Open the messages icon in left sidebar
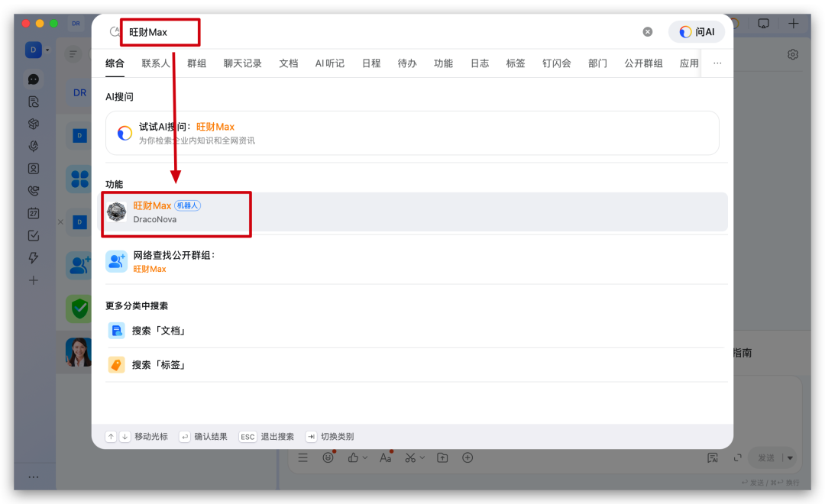The height and width of the screenshot is (504, 825). [34, 79]
